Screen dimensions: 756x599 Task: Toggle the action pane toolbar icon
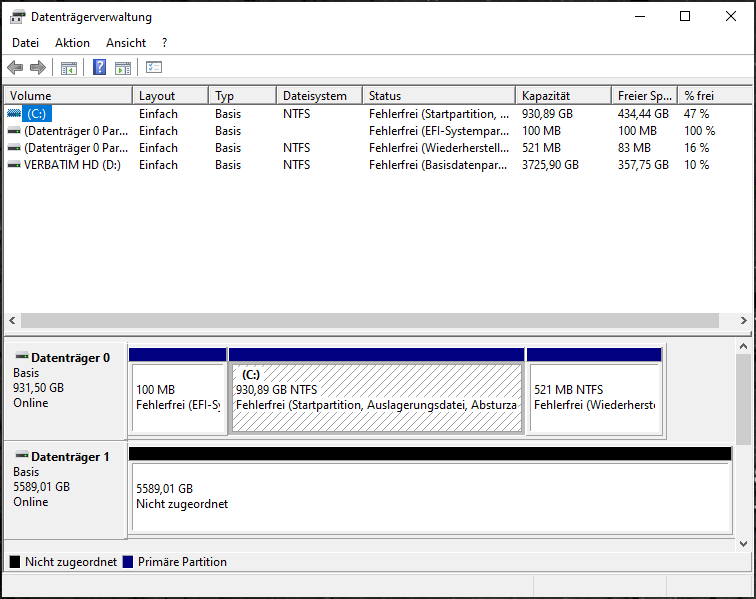click(x=123, y=68)
